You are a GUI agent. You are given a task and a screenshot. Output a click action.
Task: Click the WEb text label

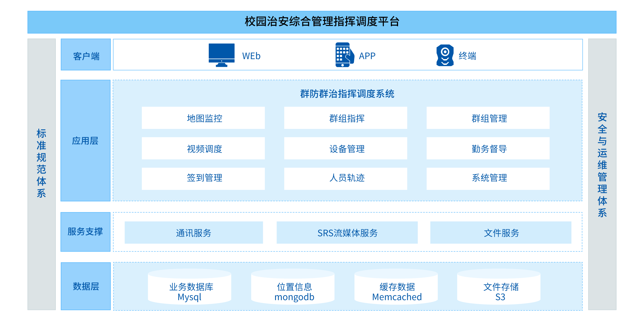coord(251,56)
